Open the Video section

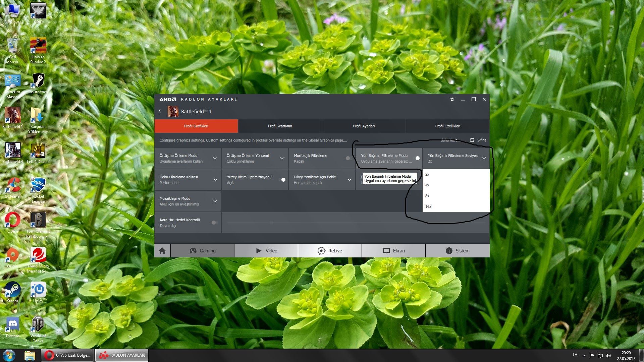coord(266,251)
